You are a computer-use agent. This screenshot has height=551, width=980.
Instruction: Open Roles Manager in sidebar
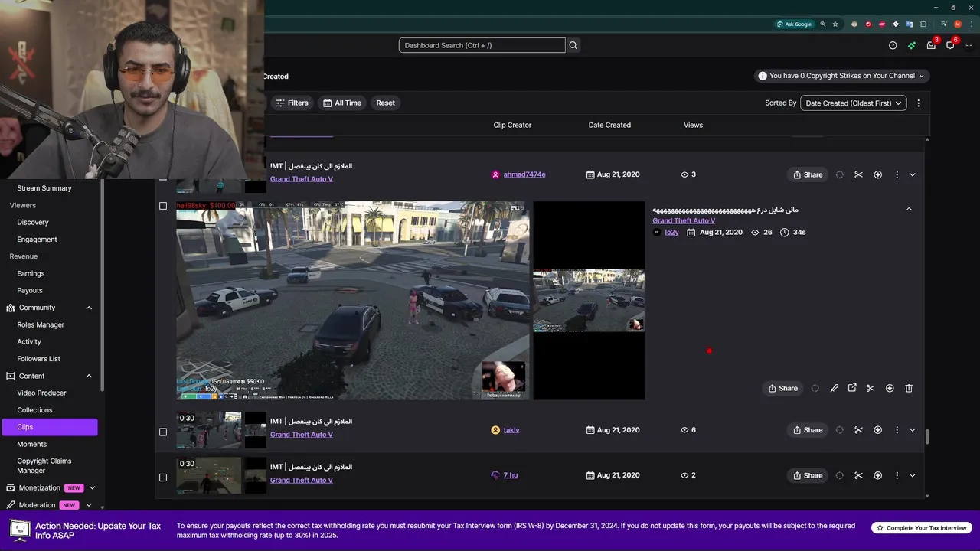(41, 324)
